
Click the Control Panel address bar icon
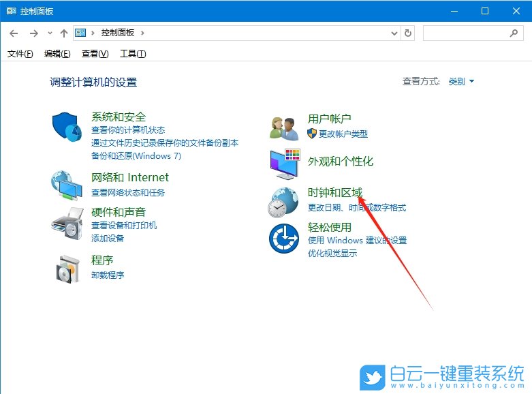pyautogui.click(x=80, y=33)
